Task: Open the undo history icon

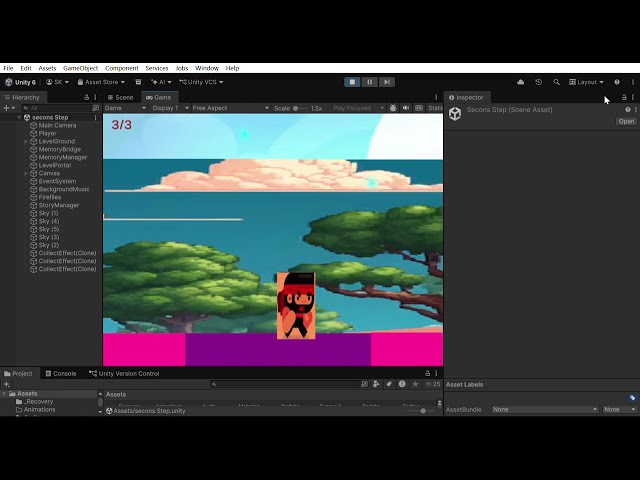Action: pyautogui.click(x=538, y=82)
